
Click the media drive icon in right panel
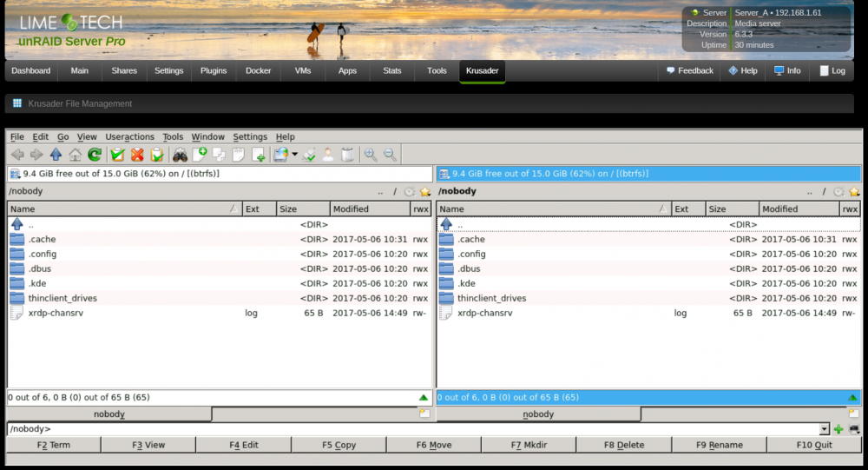pos(444,174)
